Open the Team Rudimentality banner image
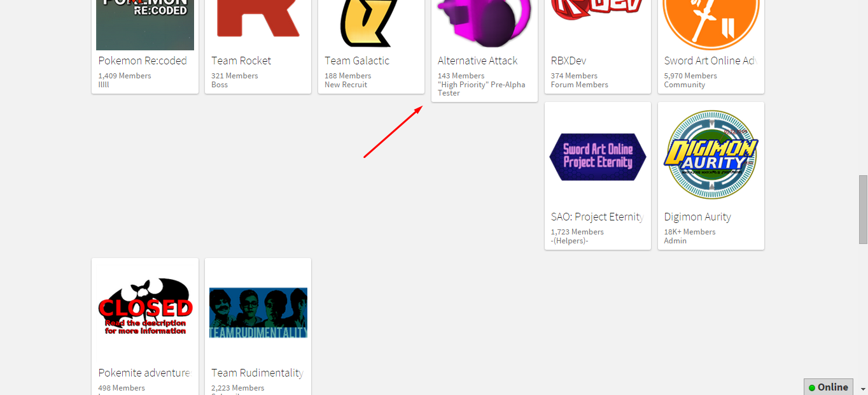The image size is (868, 395). point(258,313)
